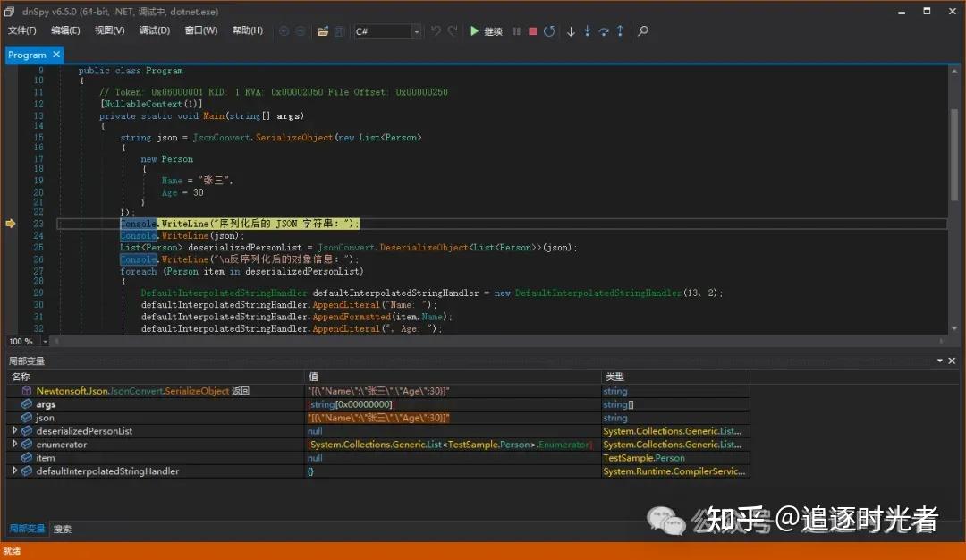Click SerializeObject on line 15
Viewport: 966px width, 560px height.
point(294,138)
